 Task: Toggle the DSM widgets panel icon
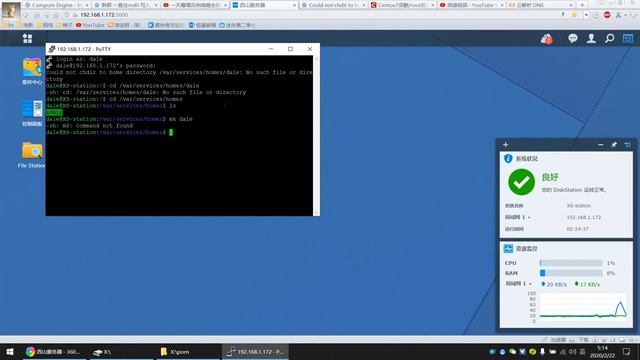628,38
